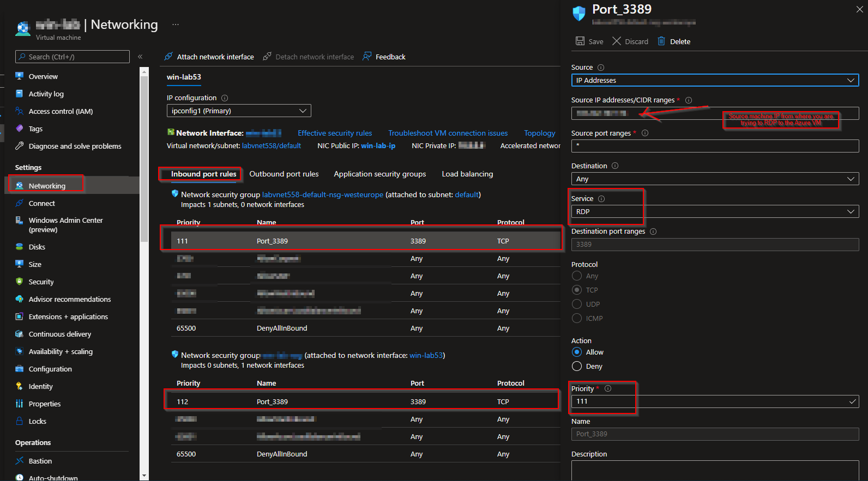
Task: Click Attach network interface button
Action: coord(209,57)
